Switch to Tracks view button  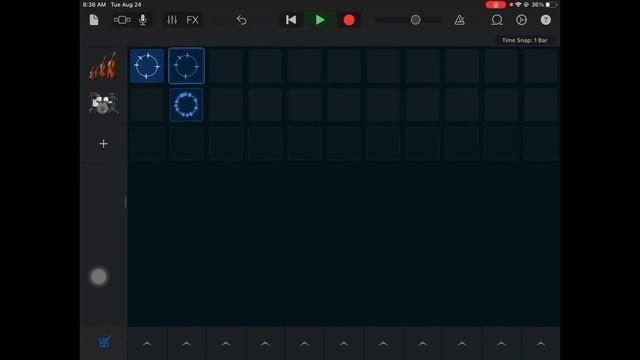point(122,20)
